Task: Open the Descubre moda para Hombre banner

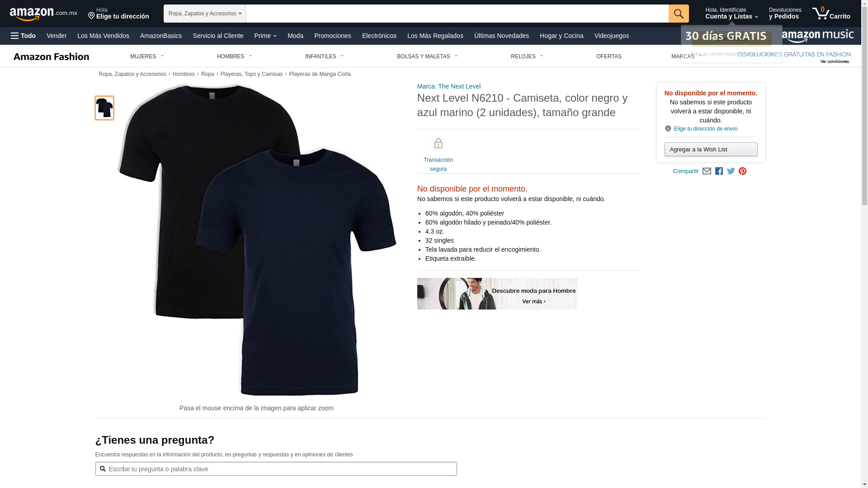Action: coord(497,294)
